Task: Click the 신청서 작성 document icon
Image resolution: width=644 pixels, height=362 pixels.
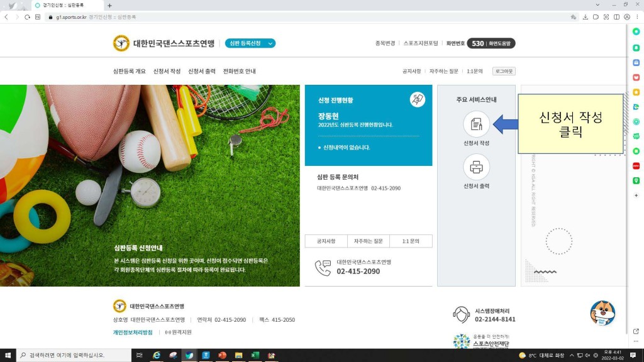Action: 476,124
